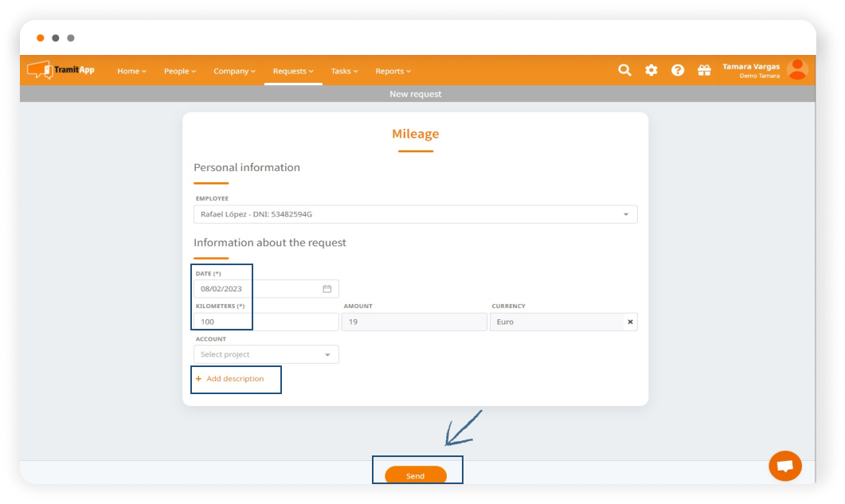Open the Currency Euro dropdown
This screenshot has height=504, width=845.
pyautogui.click(x=556, y=322)
